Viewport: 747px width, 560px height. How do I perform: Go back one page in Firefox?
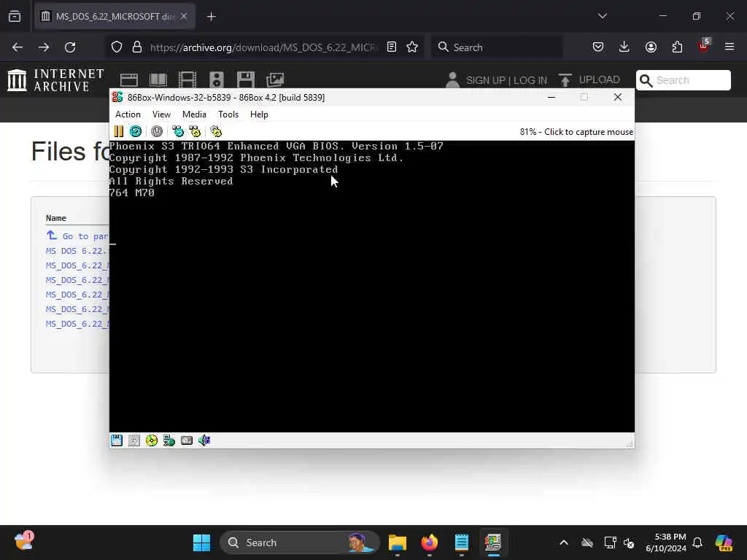(18, 47)
